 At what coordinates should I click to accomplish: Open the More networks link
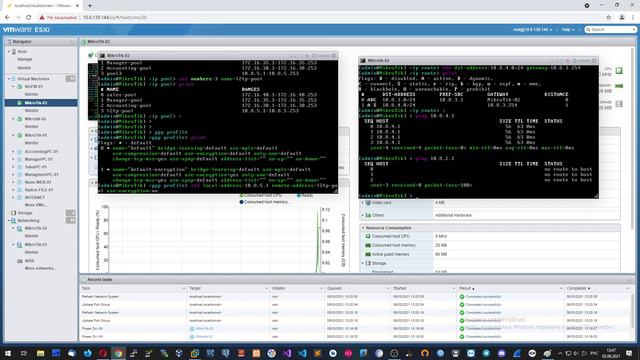[40, 269]
